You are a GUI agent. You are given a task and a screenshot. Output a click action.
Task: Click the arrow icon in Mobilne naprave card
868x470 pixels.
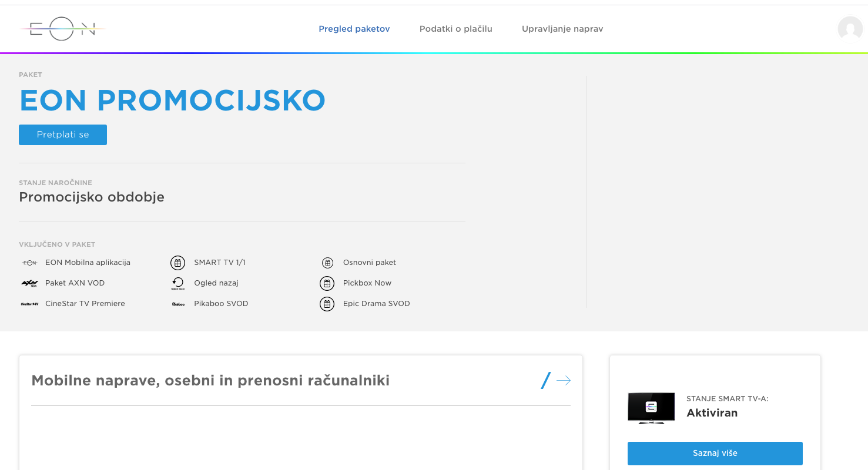pyautogui.click(x=563, y=381)
